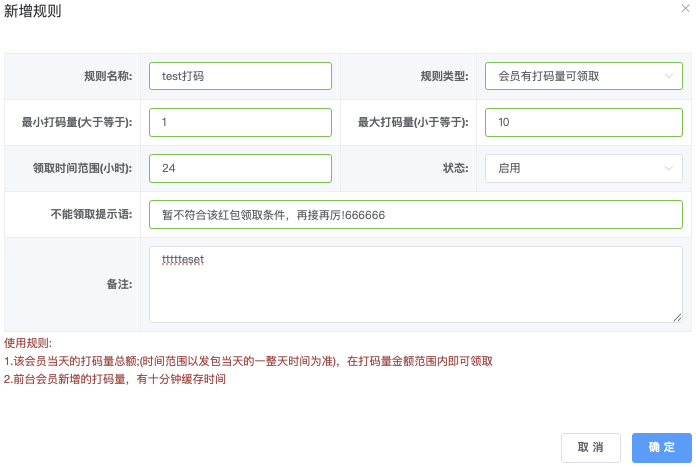Focus the 最大打码量 input field

click(583, 122)
